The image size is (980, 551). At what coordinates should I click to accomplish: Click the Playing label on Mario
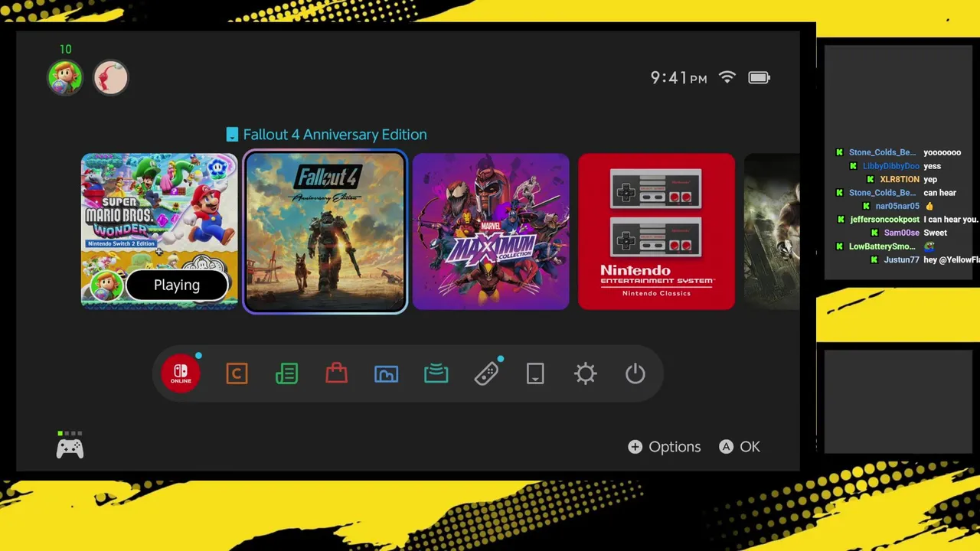pyautogui.click(x=177, y=285)
